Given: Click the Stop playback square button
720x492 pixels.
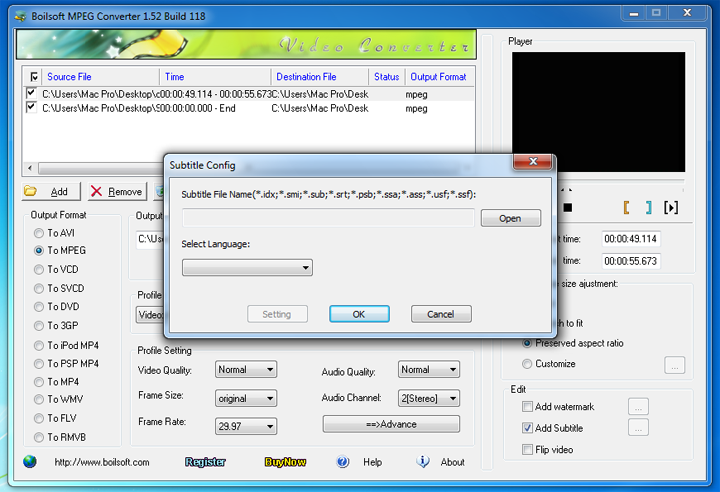Looking at the screenshot, I should coord(568,208).
